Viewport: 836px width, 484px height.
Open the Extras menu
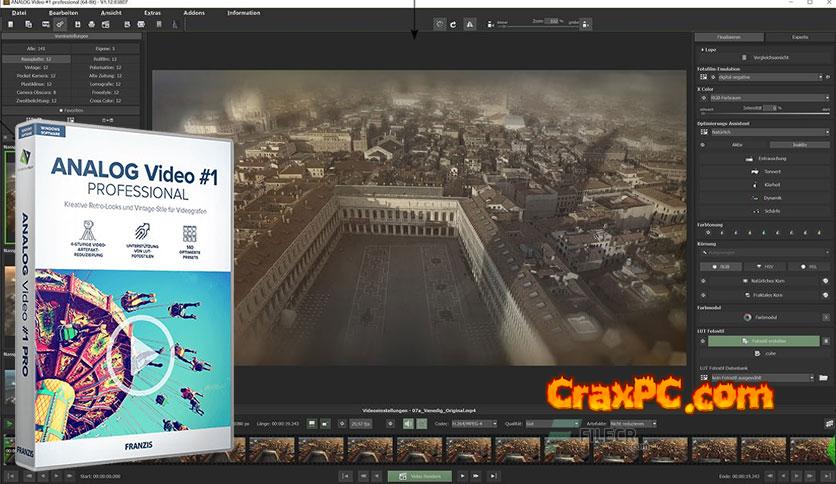click(x=151, y=13)
